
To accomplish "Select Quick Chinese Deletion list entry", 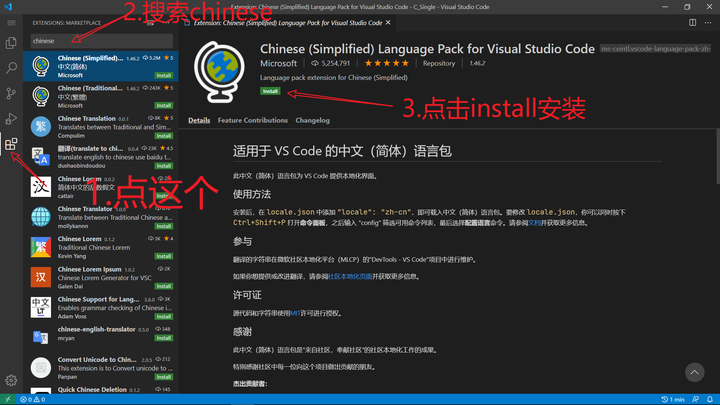I will [x=101, y=389].
